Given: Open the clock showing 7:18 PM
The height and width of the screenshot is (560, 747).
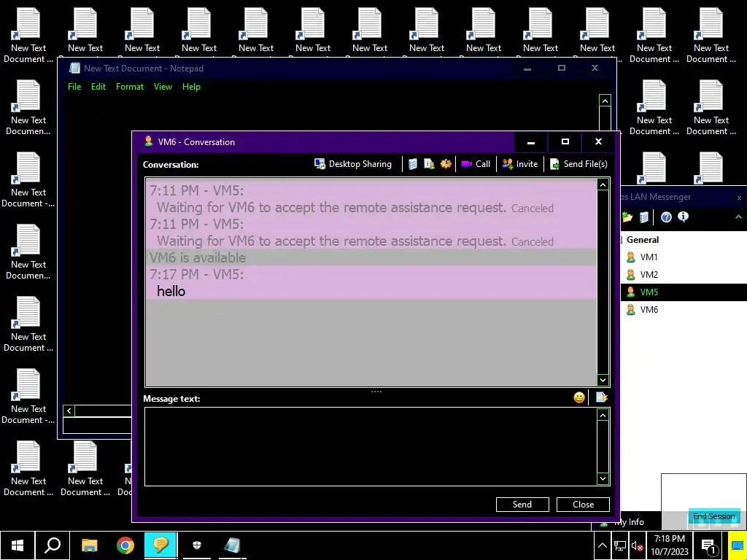Looking at the screenshot, I should pos(670,545).
